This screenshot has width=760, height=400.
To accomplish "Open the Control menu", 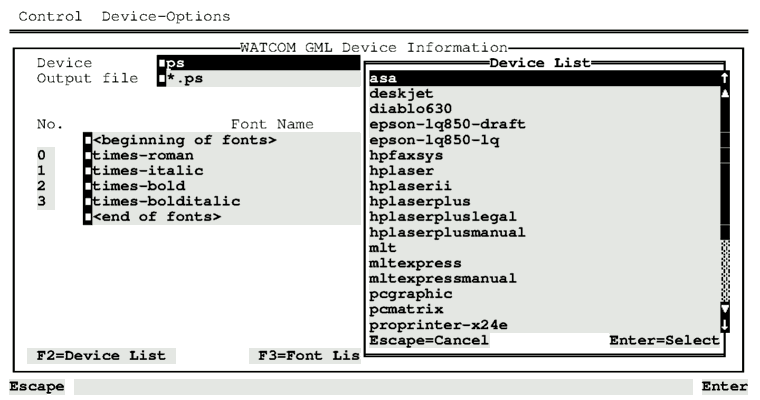I will pyautogui.click(x=49, y=16).
